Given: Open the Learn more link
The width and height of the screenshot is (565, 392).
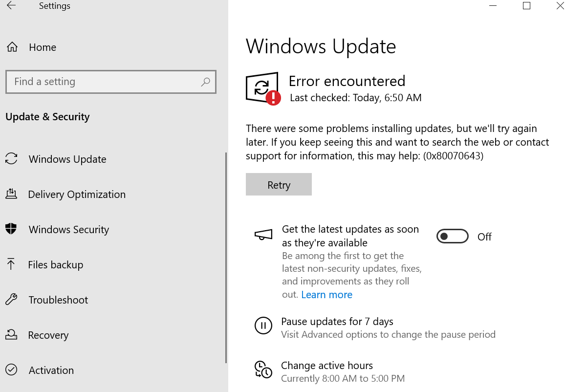Looking at the screenshot, I should pos(326,295).
